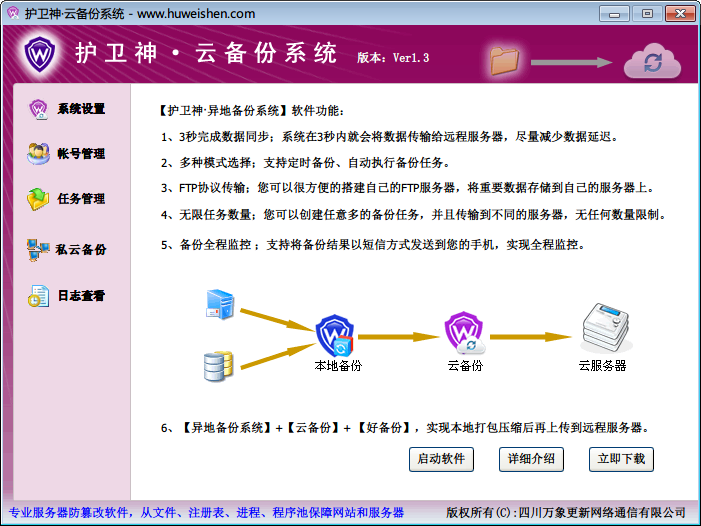The width and height of the screenshot is (701, 526).
Task: Click the 系统设置 sidebar icon
Action: point(39,109)
